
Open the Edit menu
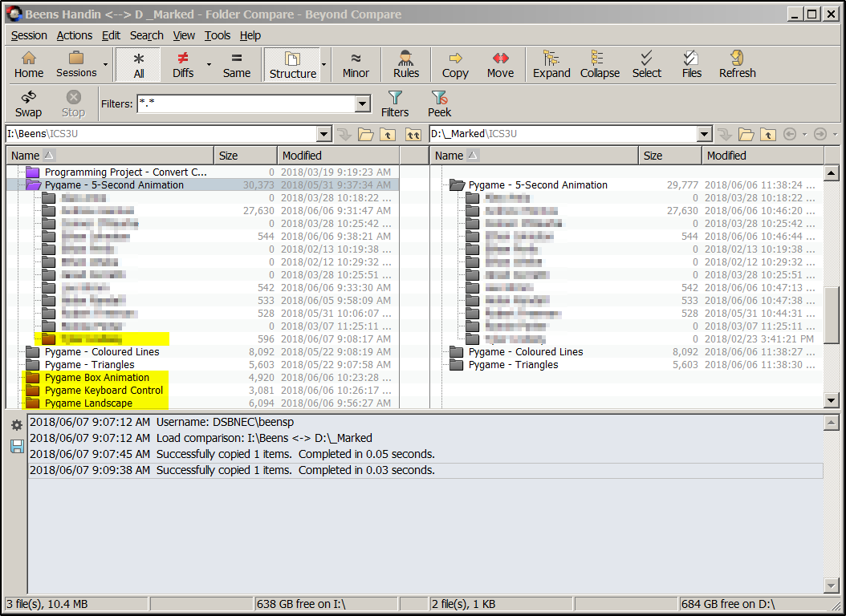111,35
